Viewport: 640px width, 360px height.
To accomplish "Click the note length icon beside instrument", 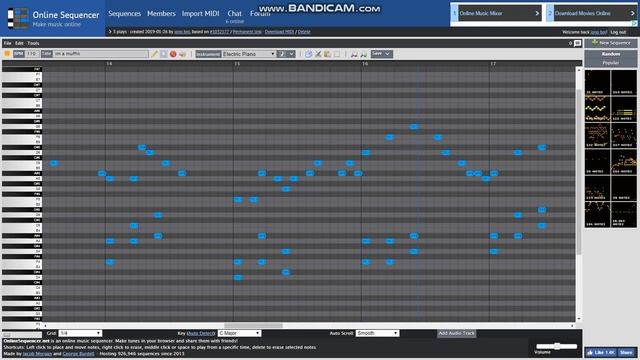I will point(282,54).
